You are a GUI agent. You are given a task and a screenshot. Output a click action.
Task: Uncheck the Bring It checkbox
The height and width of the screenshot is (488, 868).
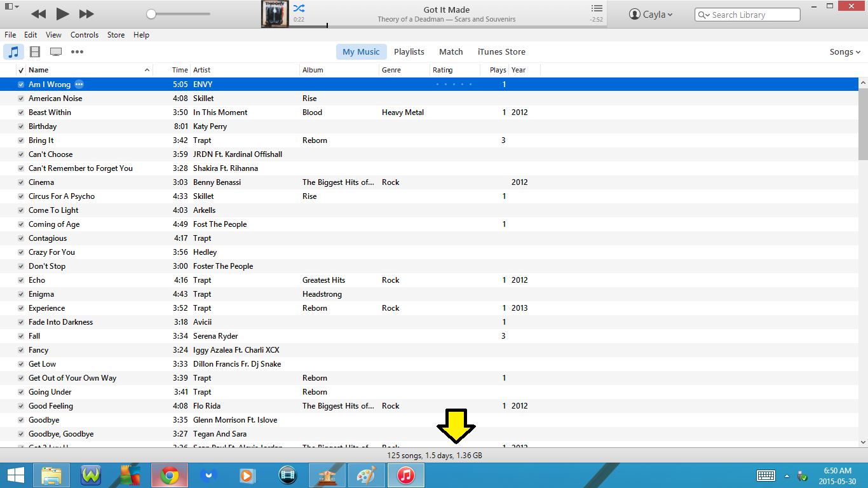pyautogui.click(x=21, y=140)
